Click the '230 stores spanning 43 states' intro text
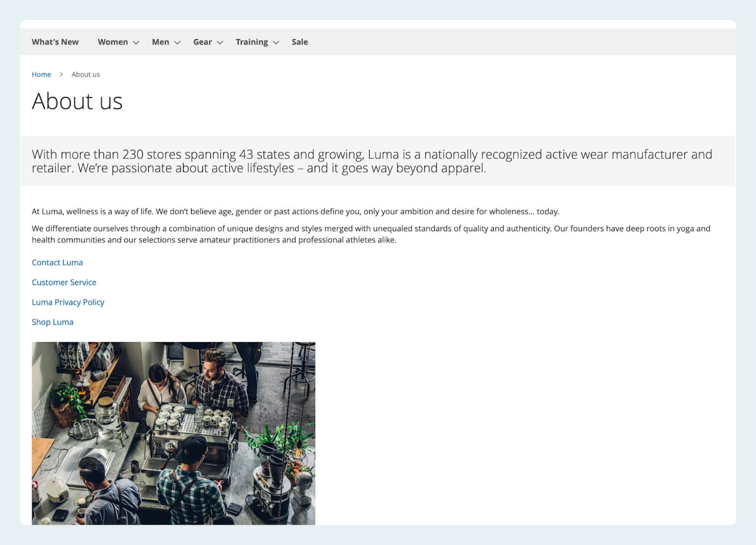This screenshot has width=756, height=545. pos(372,161)
